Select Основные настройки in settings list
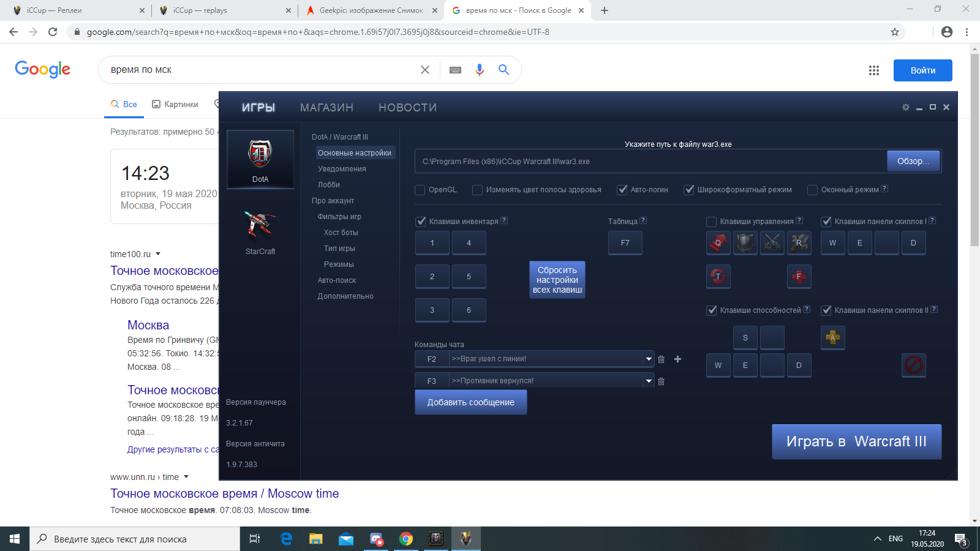 tap(355, 153)
